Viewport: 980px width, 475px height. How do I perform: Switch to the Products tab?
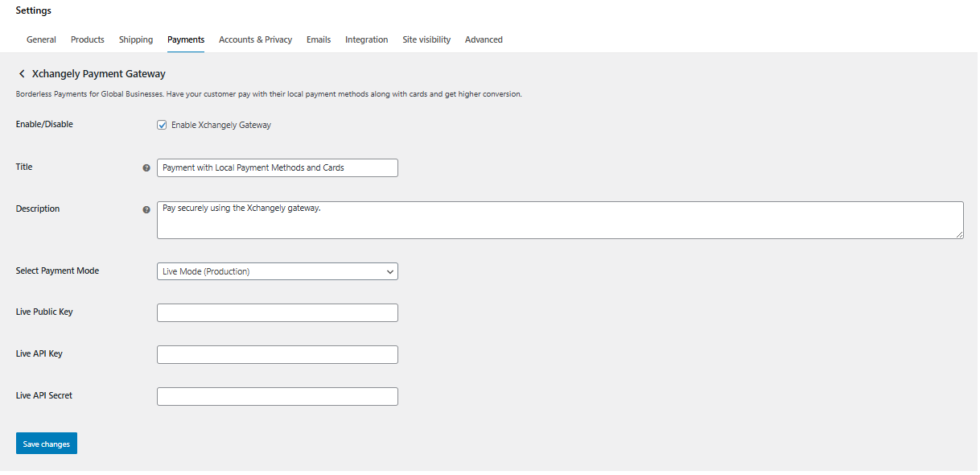pos(88,39)
